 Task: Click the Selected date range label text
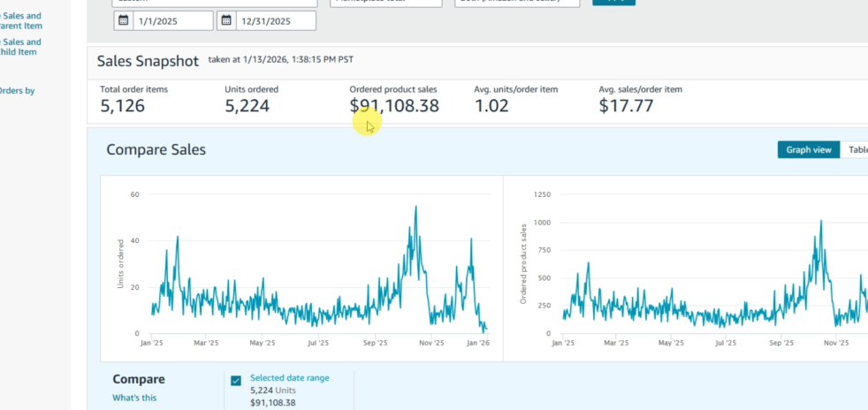(x=289, y=378)
